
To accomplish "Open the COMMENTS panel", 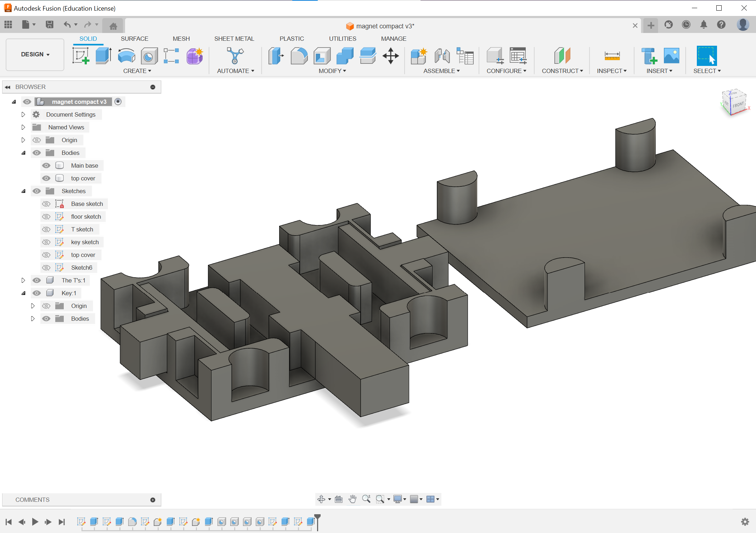I will click(x=32, y=500).
